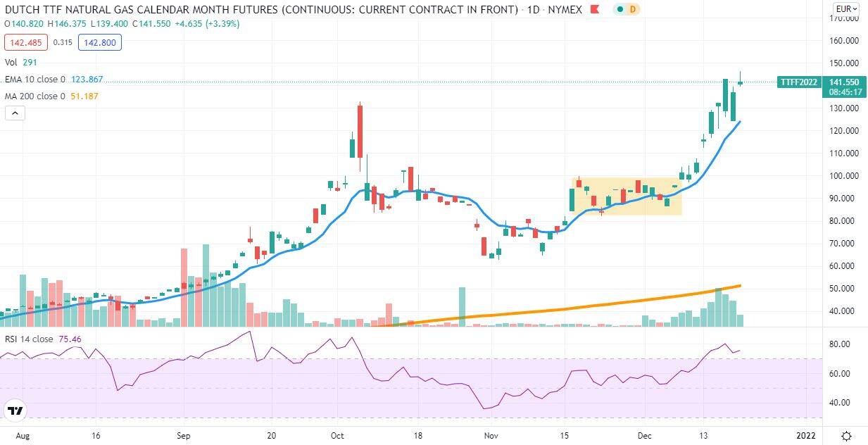This screenshot has width=868, height=445.
Task: Open the TradingView logo
Action: pos(15,411)
